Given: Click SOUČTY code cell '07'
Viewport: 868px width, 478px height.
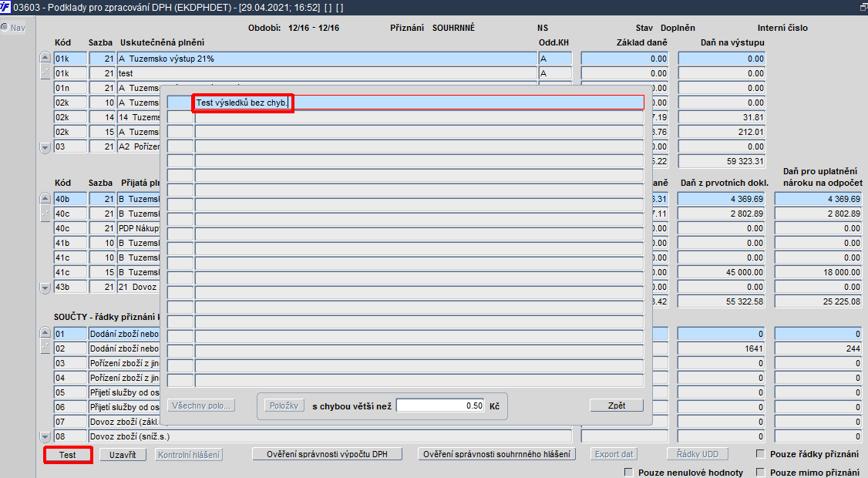Looking at the screenshot, I should click(70, 422).
